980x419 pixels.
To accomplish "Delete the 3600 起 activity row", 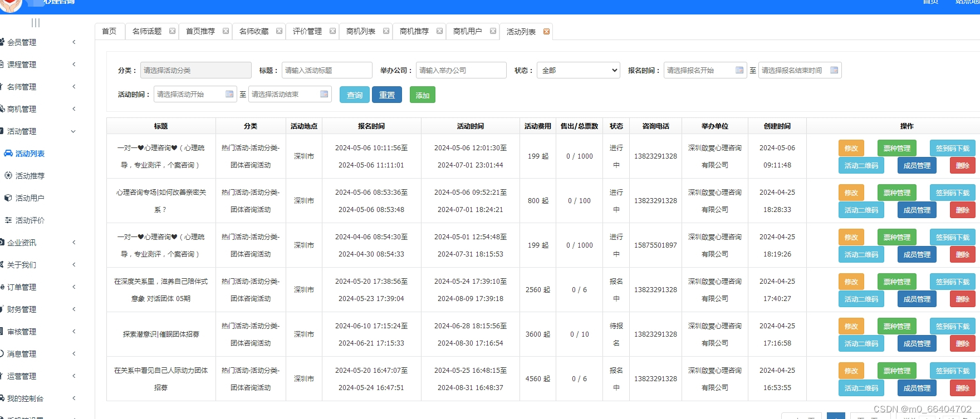I will (963, 343).
